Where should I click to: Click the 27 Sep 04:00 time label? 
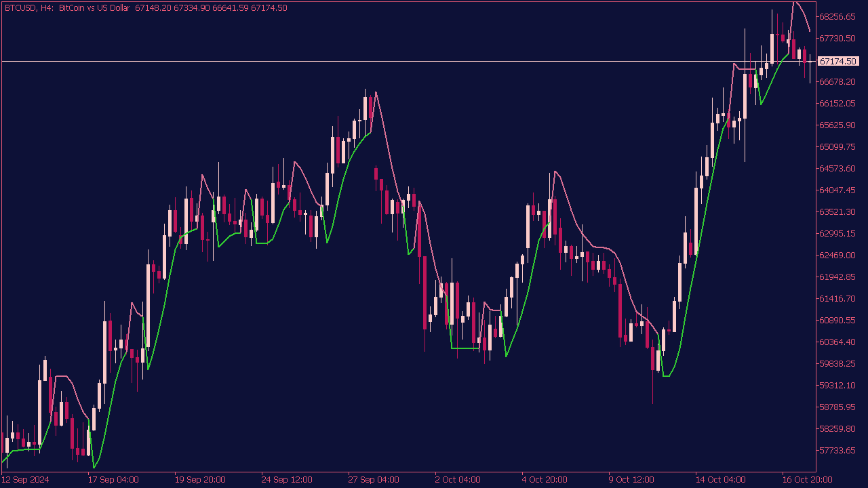coord(374,480)
